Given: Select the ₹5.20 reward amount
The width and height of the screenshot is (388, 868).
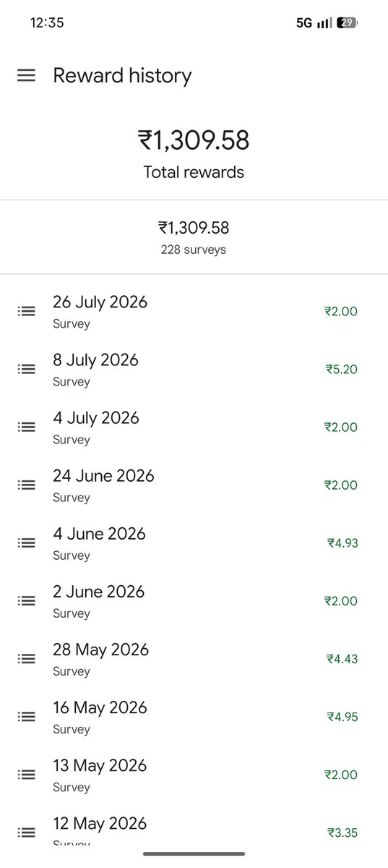Looking at the screenshot, I should pos(342,370).
